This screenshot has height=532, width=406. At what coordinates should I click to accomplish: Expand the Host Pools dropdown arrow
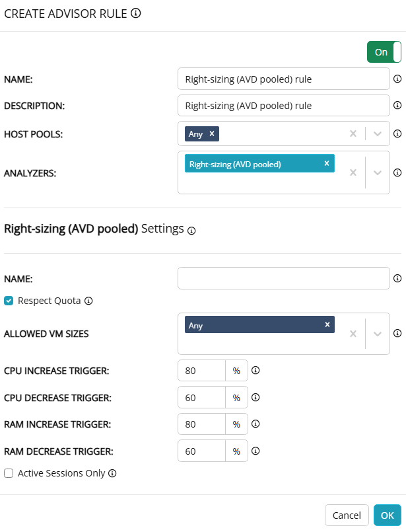click(x=378, y=133)
